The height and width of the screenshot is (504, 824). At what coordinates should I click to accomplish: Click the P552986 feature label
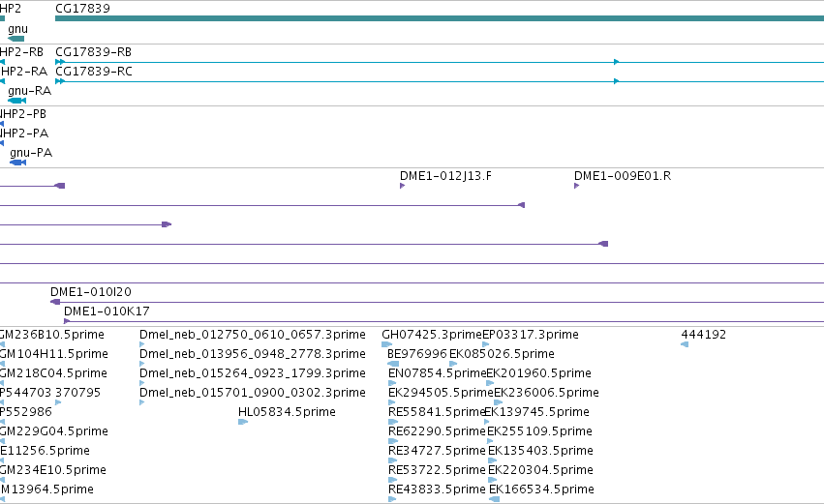pos(26,412)
